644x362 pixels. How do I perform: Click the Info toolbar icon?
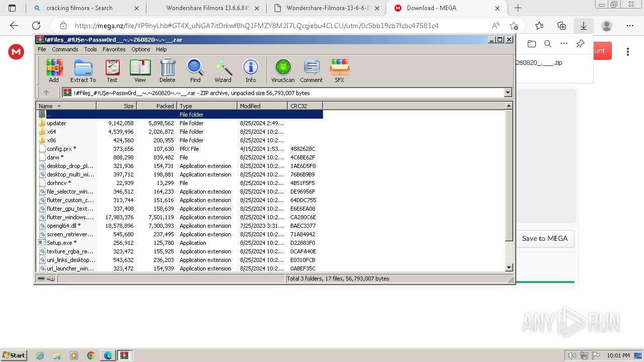pyautogui.click(x=251, y=71)
